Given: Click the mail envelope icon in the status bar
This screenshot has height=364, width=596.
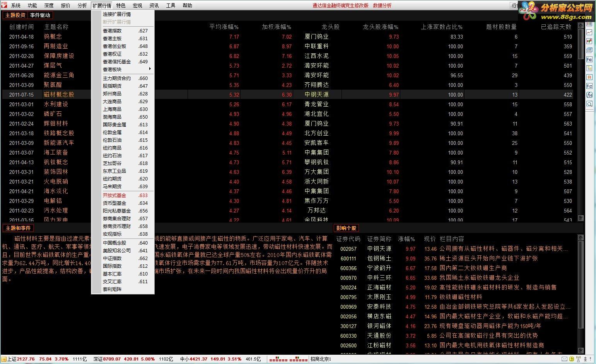Looking at the screenshot, I should tap(564, 359).
